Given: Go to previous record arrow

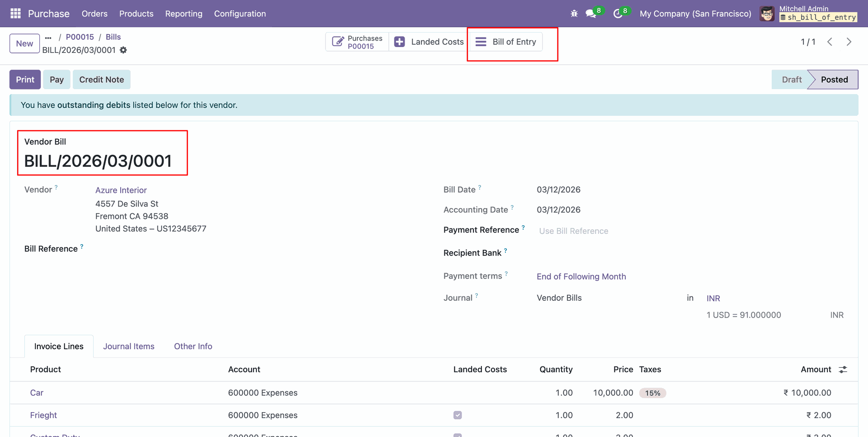Looking at the screenshot, I should (x=830, y=42).
